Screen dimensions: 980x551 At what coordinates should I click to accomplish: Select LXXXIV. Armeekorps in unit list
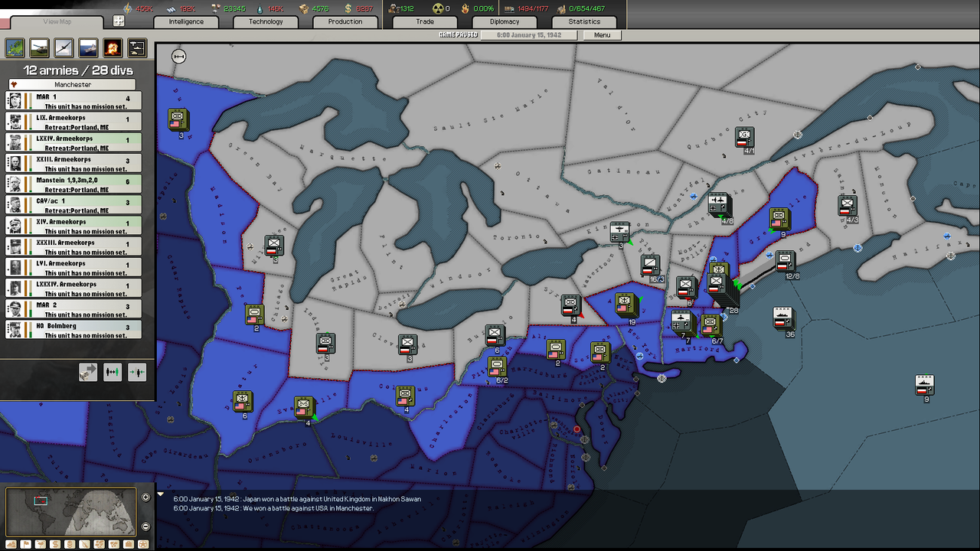pos(73,288)
